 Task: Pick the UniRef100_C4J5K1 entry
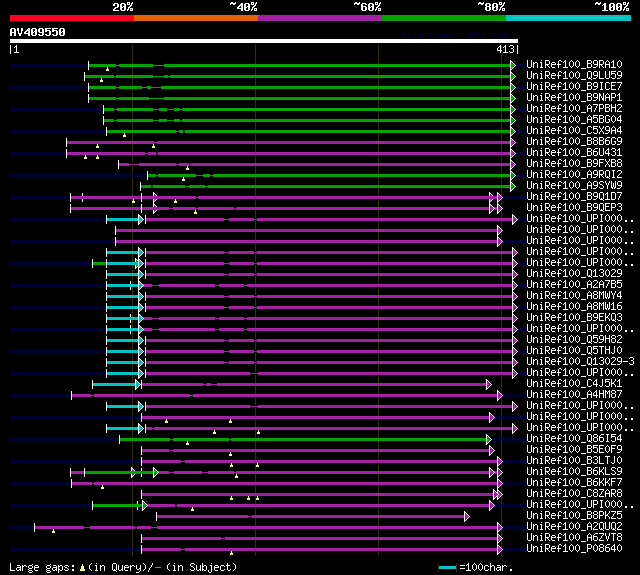[x=574, y=384]
